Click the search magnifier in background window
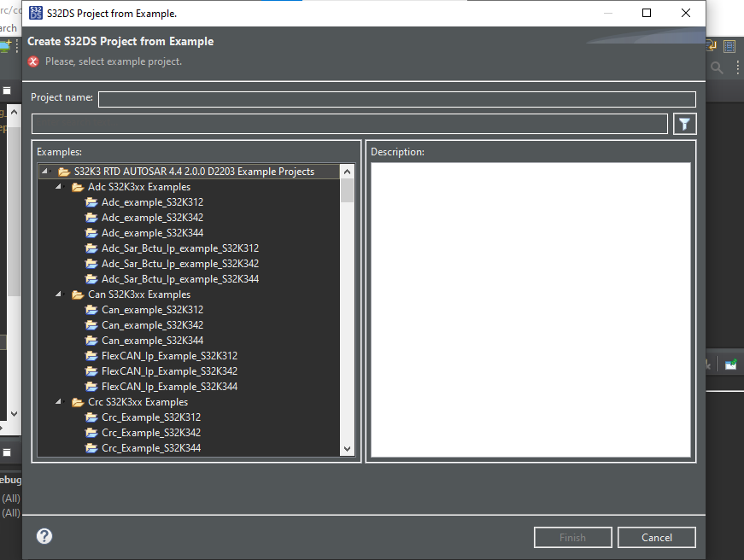Image resolution: width=744 pixels, height=560 pixels. click(x=717, y=67)
